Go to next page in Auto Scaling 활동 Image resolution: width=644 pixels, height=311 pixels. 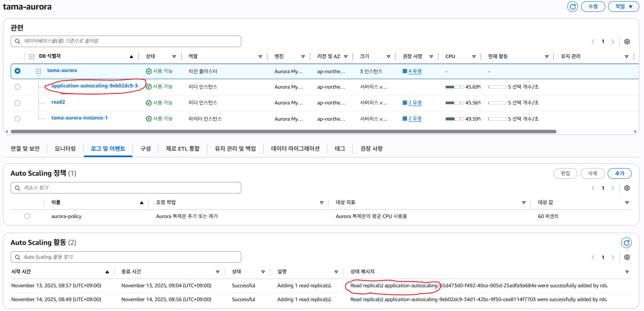[x=613, y=257]
